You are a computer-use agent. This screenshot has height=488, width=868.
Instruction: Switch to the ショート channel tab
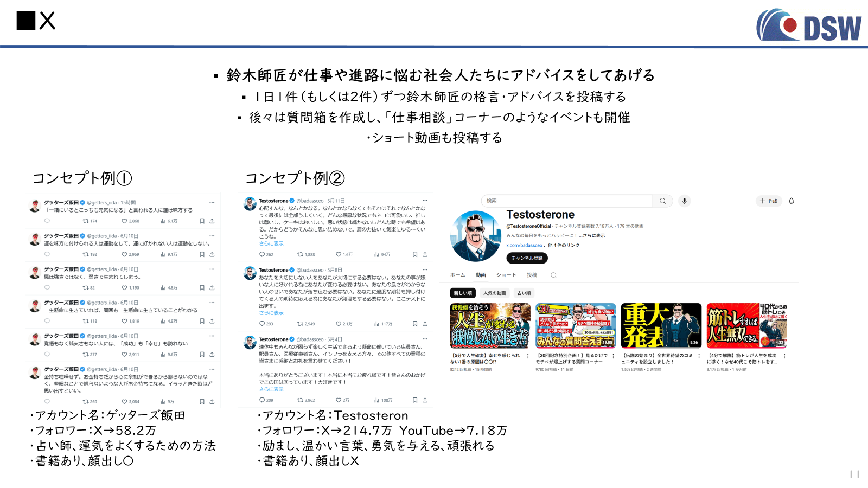pos(506,275)
